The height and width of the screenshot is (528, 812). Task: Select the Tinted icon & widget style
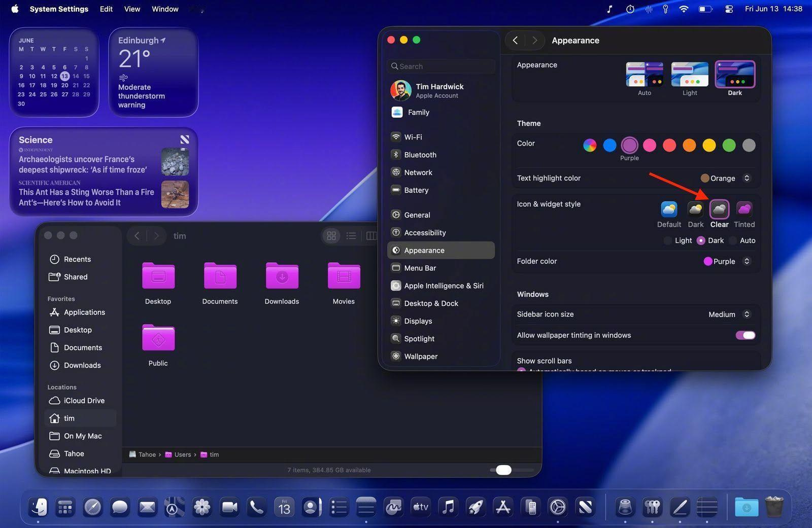point(744,209)
